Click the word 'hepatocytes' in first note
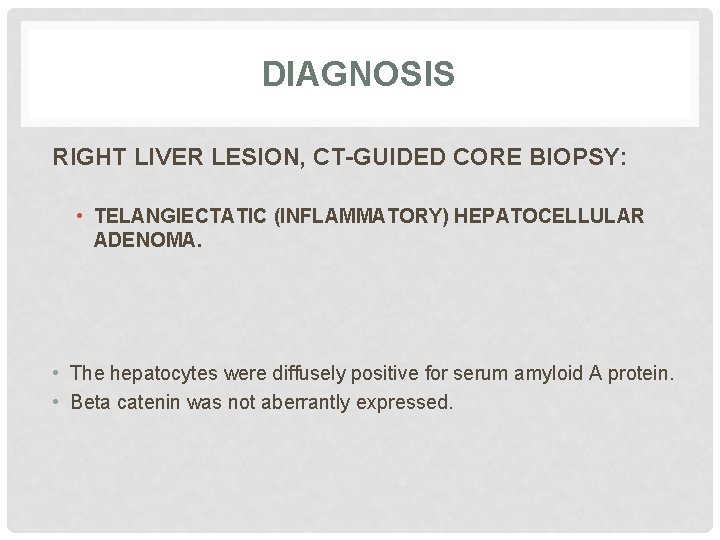 pos(163,374)
